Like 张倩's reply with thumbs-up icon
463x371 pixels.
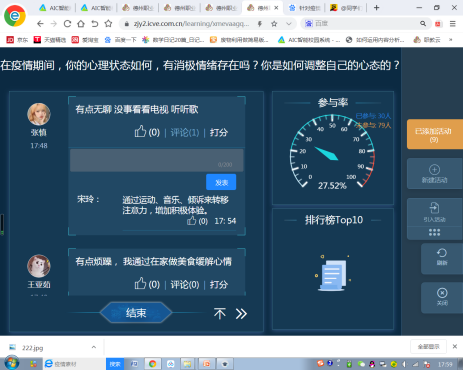140,132
